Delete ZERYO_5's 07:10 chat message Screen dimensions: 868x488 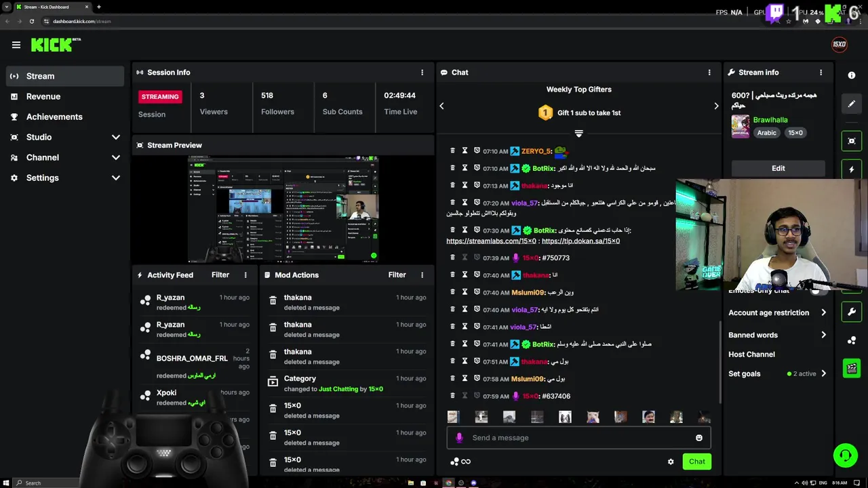click(452, 150)
